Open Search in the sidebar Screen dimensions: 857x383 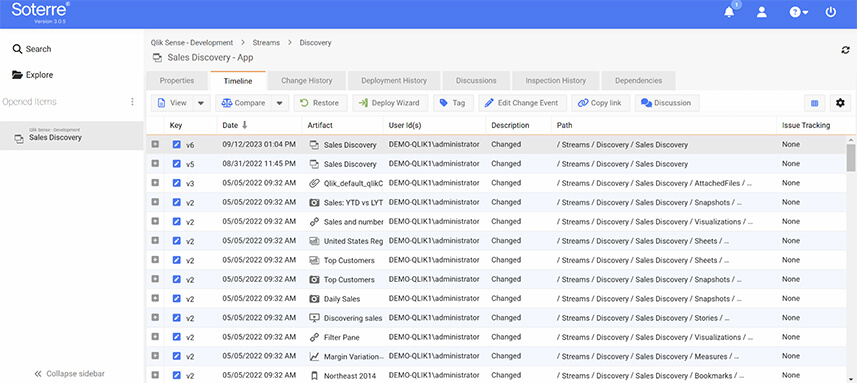[x=32, y=49]
